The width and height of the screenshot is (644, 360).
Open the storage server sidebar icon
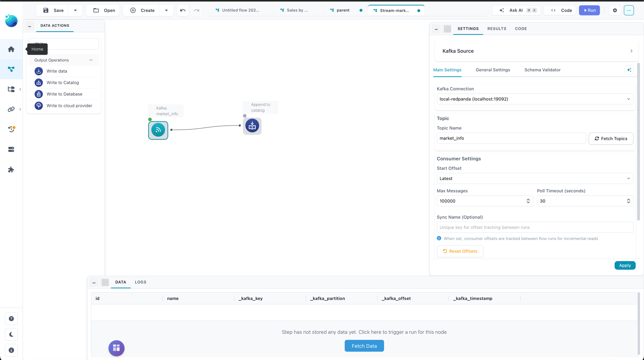point(11,149)
